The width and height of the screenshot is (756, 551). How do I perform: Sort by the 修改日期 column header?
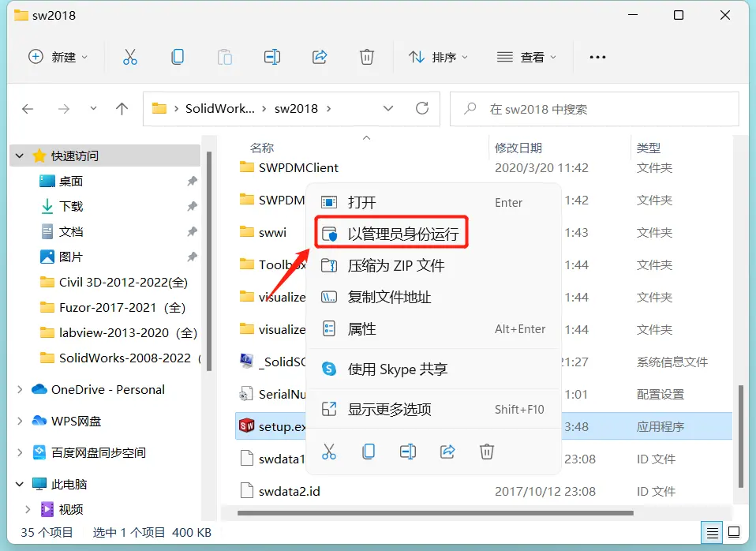518,148
